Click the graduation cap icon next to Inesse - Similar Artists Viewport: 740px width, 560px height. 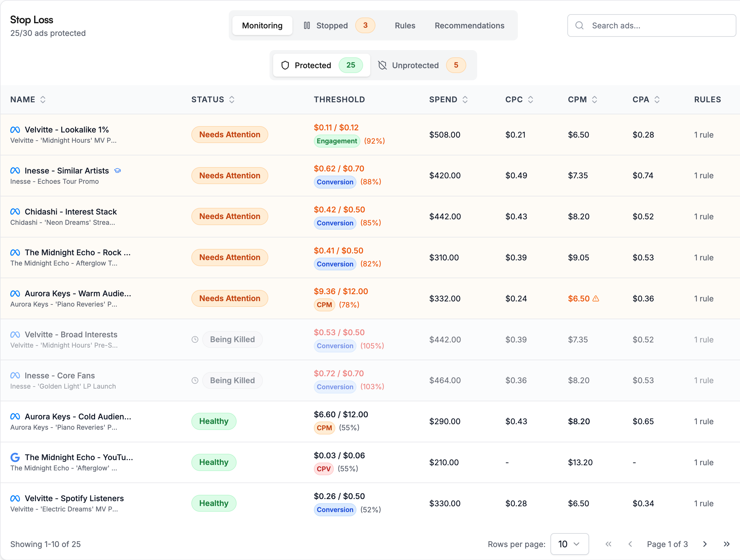(117, 170)
